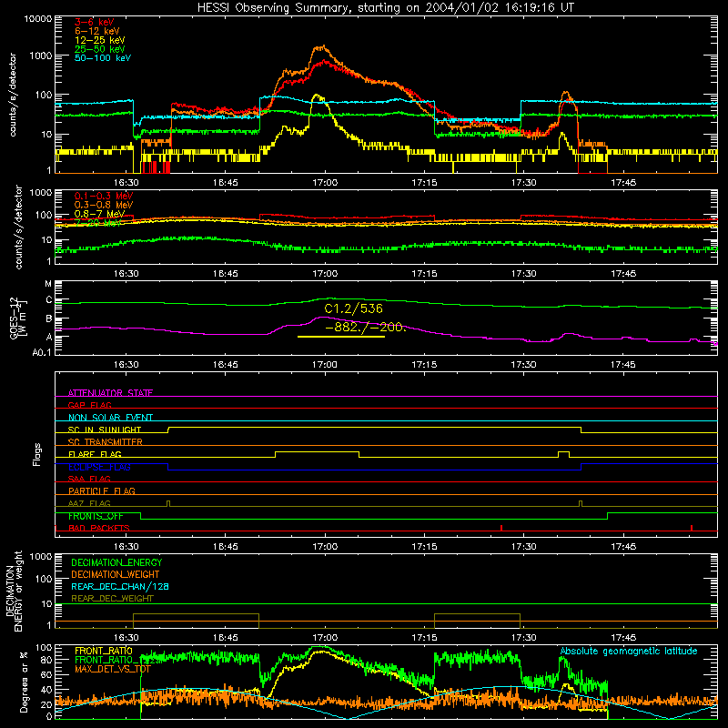Image resolution: width=728 pixels, height=728 pixels.
Task: Click the "Absolute geomagnetic latitude" label
Action: point(629,651)
